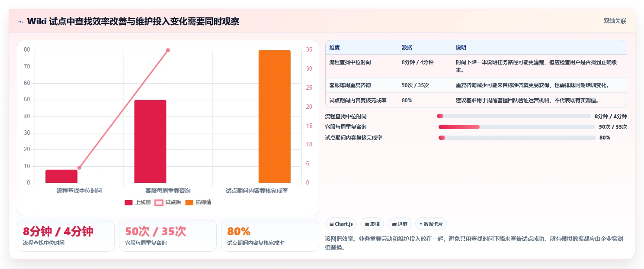The image size is (644, 269).
Task: Click the left axis value 80
Action: 27,50
